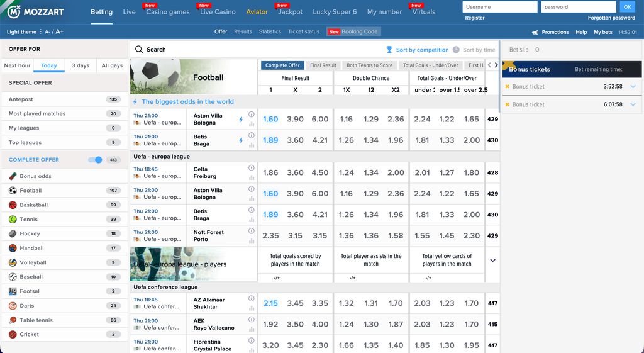Click the Volleyball icon
Image resolution: width=644 pixels, height=353 pixels.
13,262
